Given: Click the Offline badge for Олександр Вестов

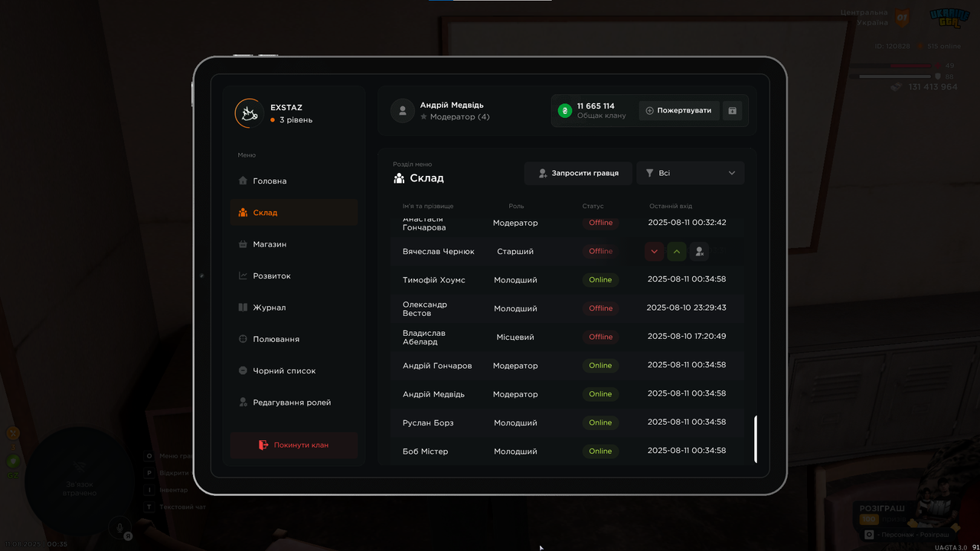Looking at the screenshot, I should (600, 308).
